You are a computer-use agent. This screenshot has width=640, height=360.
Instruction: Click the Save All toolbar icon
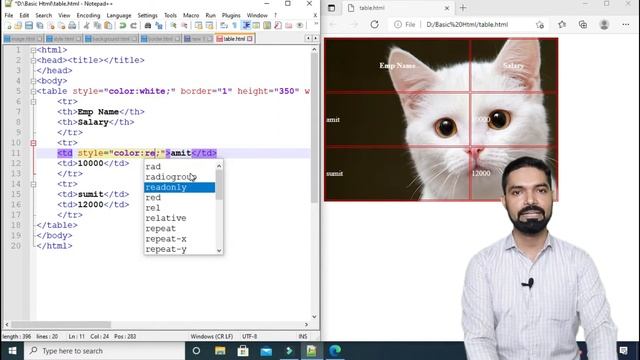pyautogui.click(x=40, y=25)
